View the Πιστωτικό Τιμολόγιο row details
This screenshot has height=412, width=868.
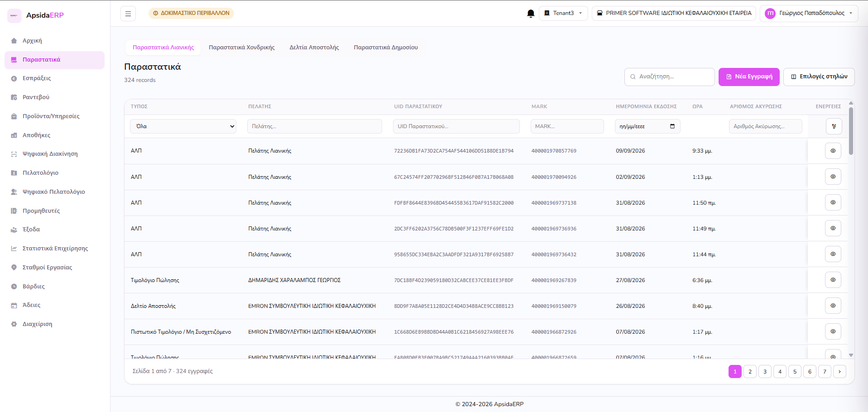[833, 331]
